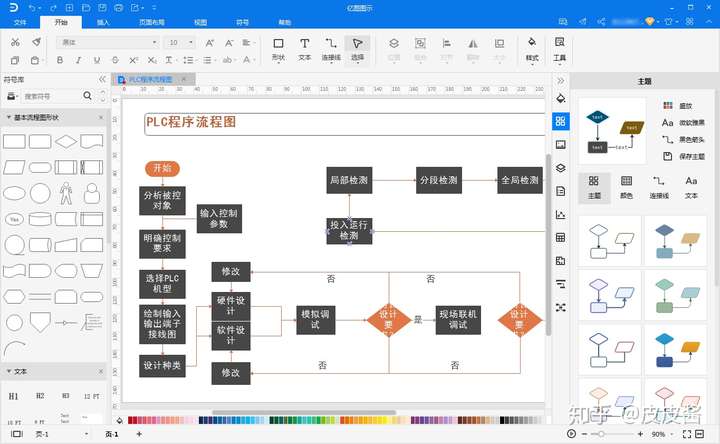Select the 形状 Shape tool

278,50
